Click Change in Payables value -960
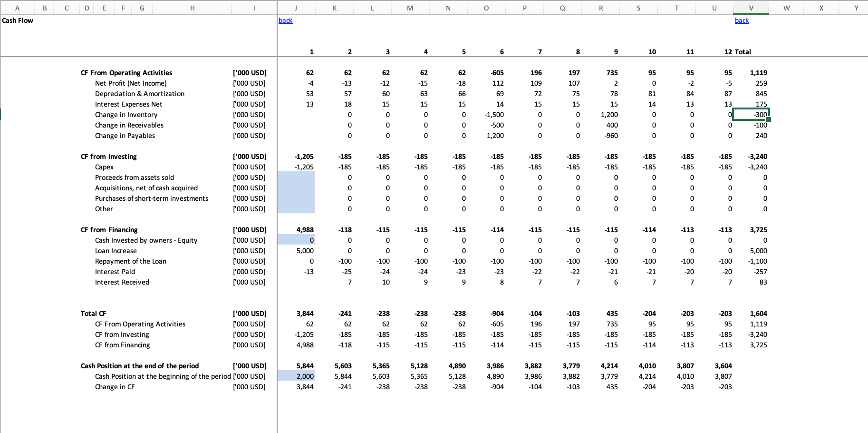868x433 pixels. [611, 136]
